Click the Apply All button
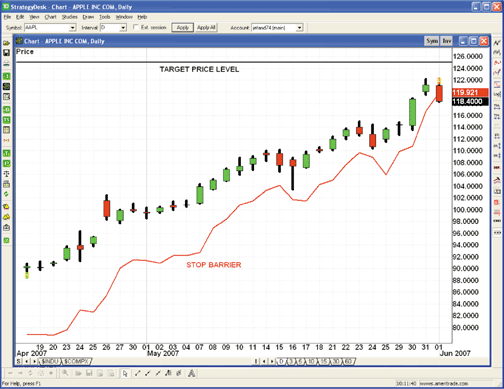 [x=206, y=28]
